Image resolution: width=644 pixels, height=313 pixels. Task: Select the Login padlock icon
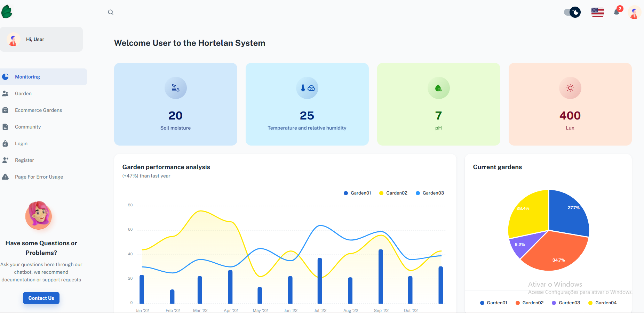[x=6, y=143]
